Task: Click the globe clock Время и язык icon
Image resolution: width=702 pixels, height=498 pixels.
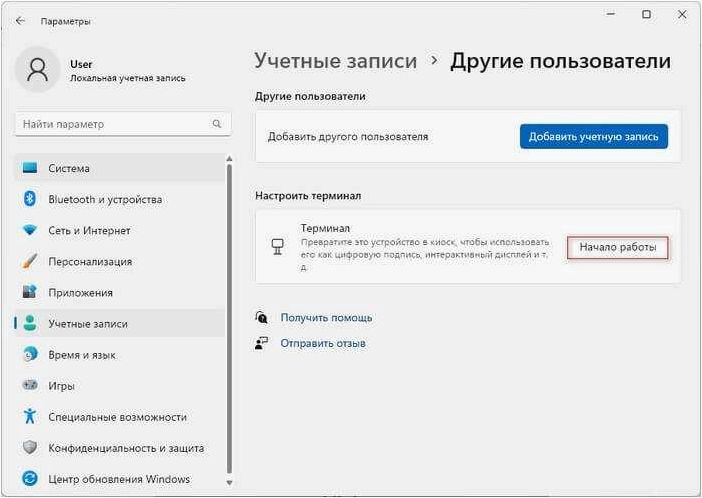Action: tap(30, 355)
